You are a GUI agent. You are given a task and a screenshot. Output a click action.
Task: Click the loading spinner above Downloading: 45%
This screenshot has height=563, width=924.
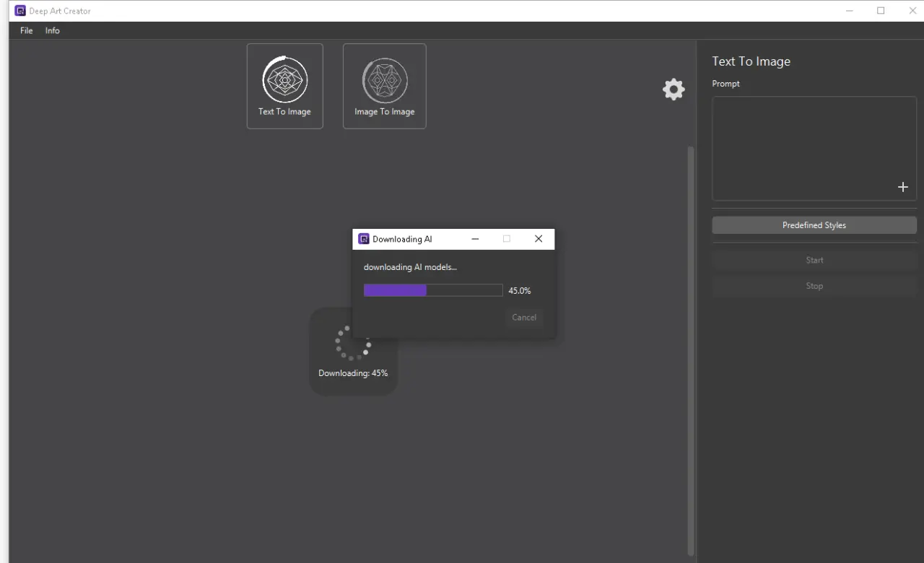[353, 344]
